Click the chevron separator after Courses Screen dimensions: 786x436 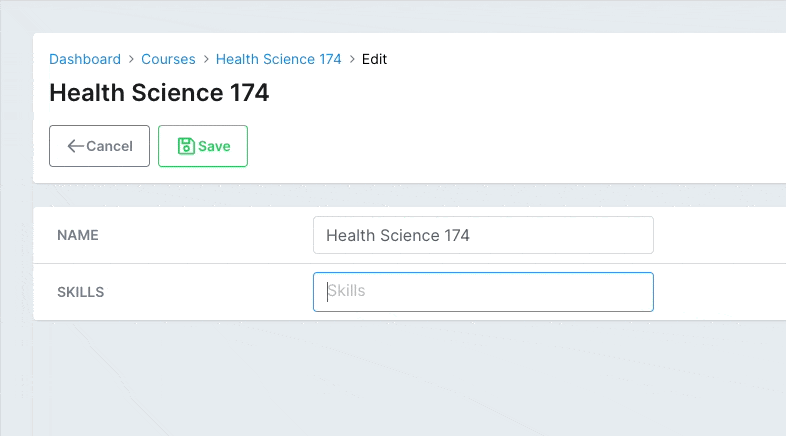(x=206, y=59)
